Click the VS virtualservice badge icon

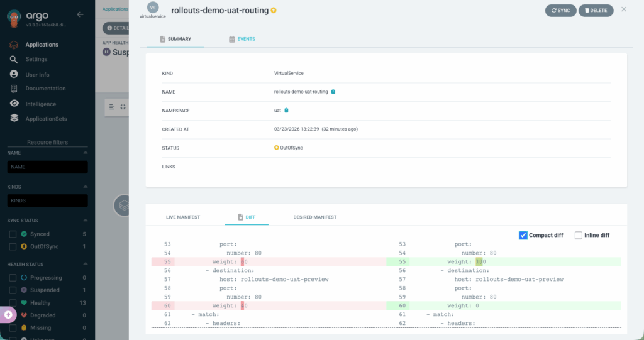(153, 8)
